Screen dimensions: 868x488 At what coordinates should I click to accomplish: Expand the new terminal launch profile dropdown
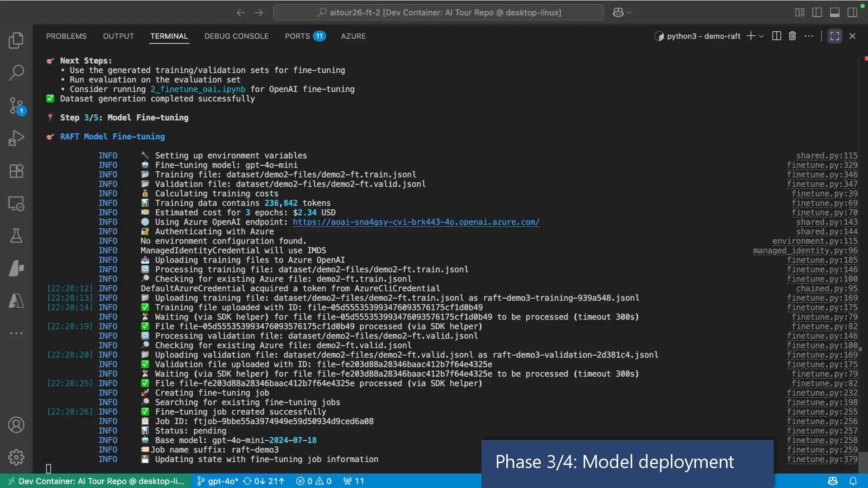coord(762,36)
